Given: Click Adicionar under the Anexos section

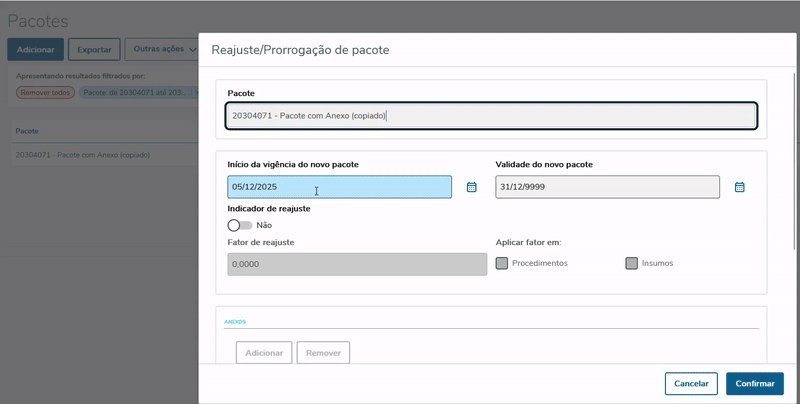Looking at the screenshot, I should (x=264, y=353).
